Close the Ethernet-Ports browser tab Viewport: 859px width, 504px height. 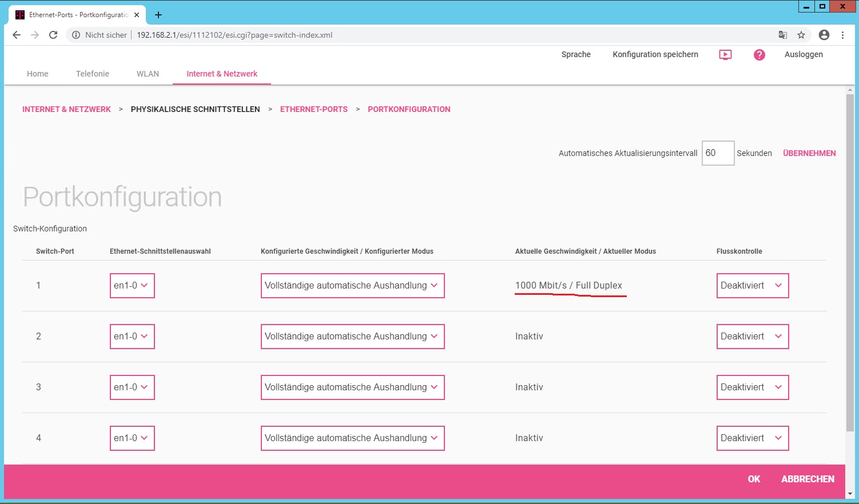click(x=137, y=15)
